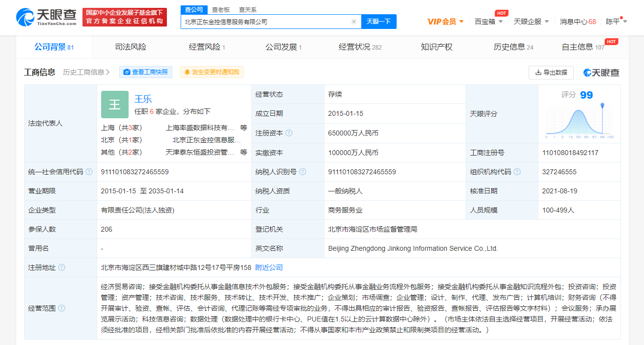Click the camera icon on 查看工商快照
644x345 pixels.
pos(127,72)
